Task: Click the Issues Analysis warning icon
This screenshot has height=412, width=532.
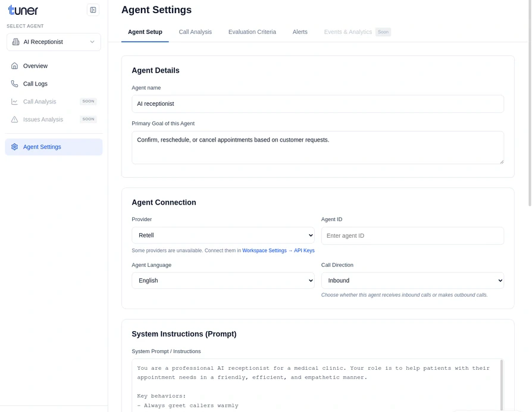Action: (x=14, y=119)
